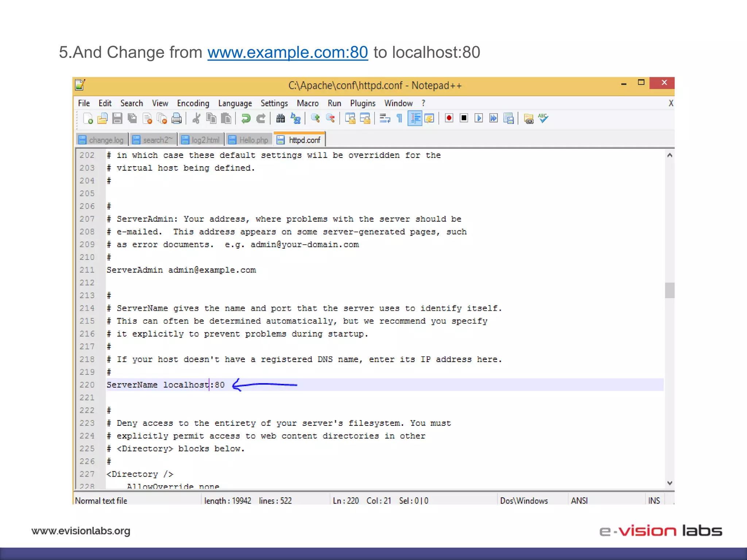Click the New file toolbar icon
This screenshot has width=747, height=560.
(88, 118)
